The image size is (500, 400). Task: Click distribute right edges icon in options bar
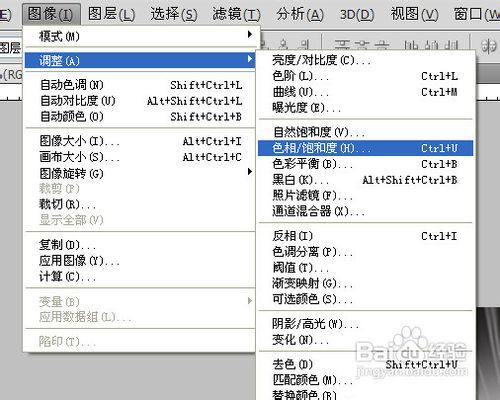(452, 45)
